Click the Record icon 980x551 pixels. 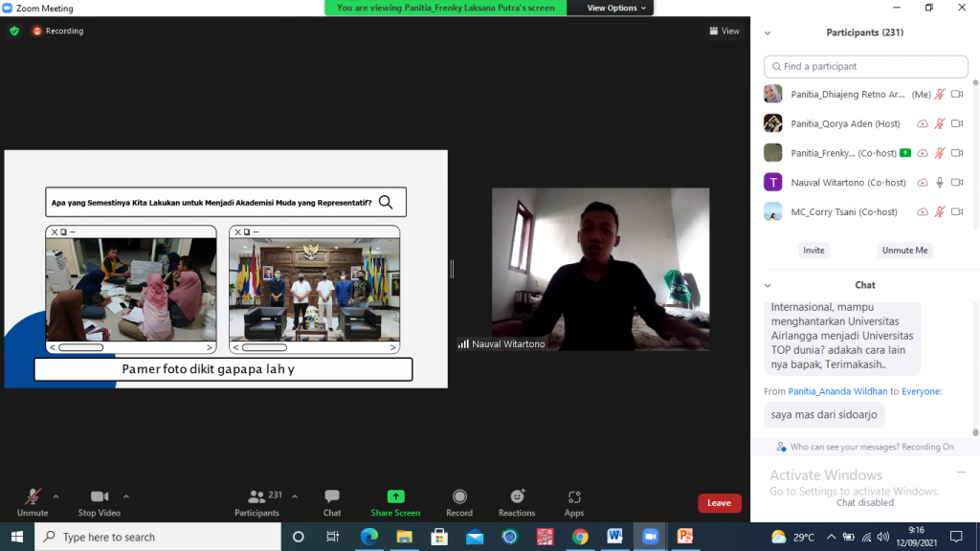coord(459,496)
